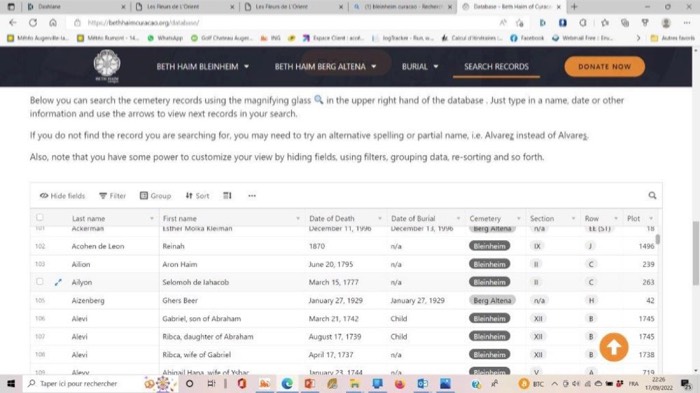
Task: Click the Hide fields eye icon
Action: pyautogui.click(x=44, y=196)
